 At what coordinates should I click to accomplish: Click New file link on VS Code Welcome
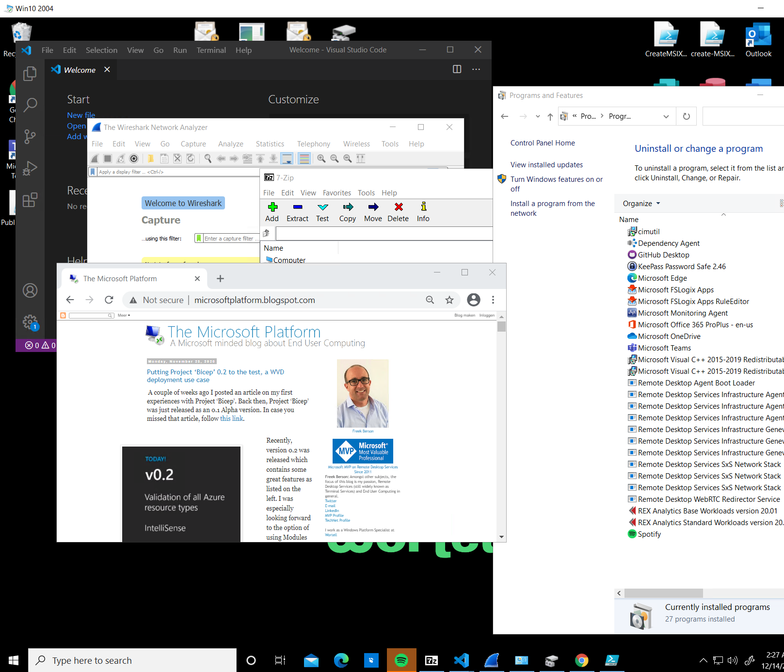[x=81, y=115]
